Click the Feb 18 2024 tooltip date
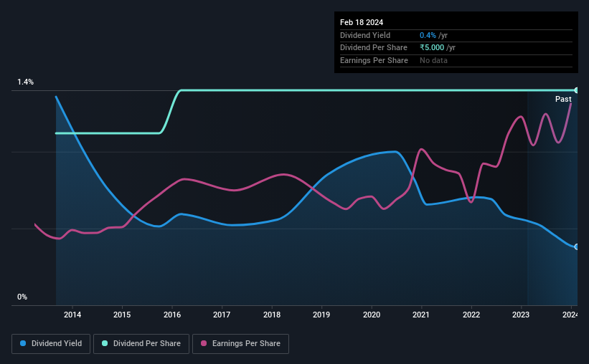 tap(362, 22)
